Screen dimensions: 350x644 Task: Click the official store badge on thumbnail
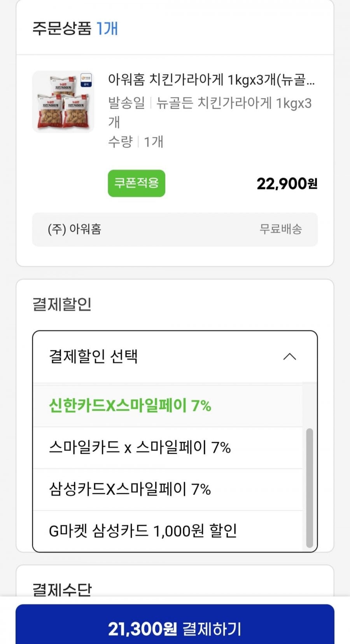click(x=86, y=80)
